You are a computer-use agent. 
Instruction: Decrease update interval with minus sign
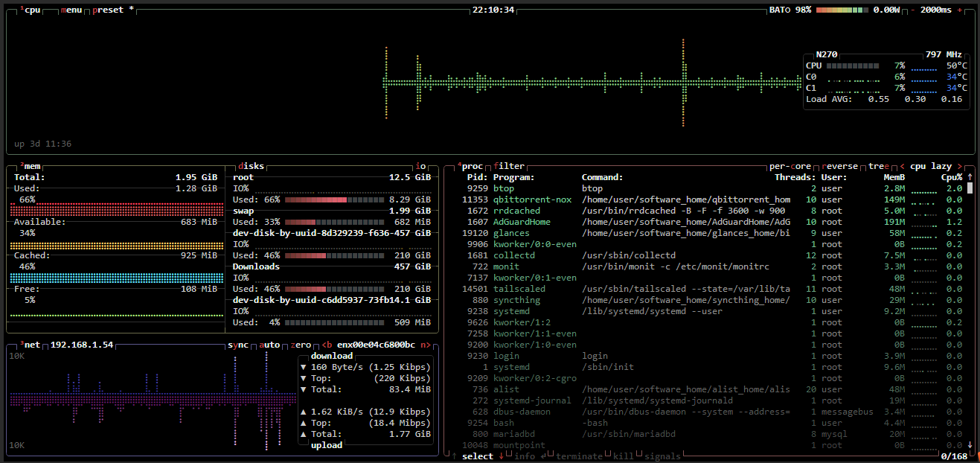tap(913, 10)
